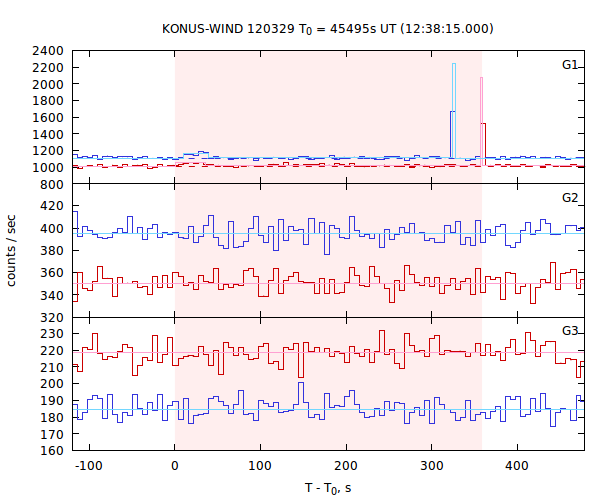600x500 pixels.
Task: Click the y-axis value '200' in G3
Action: click(x=52, y=384)
